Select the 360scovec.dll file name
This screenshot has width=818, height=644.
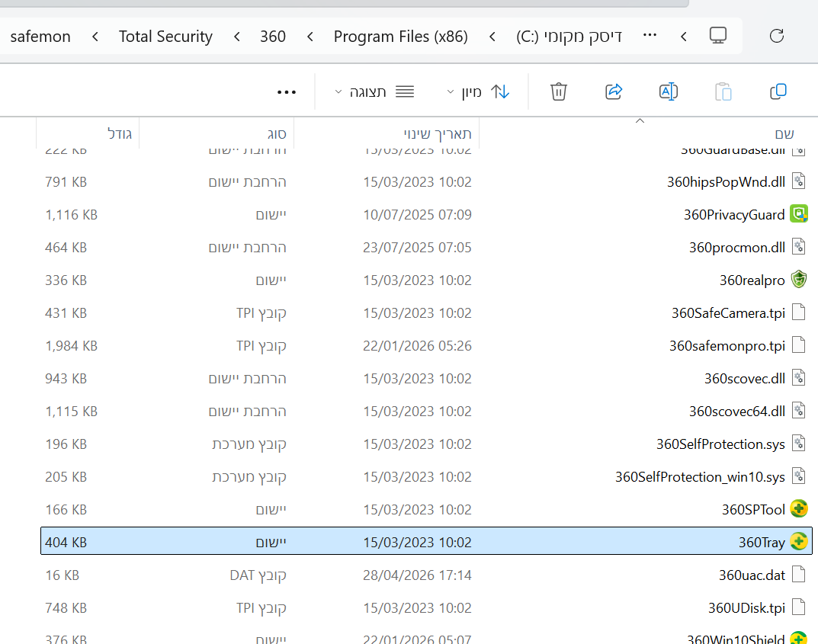click(745, 378)
